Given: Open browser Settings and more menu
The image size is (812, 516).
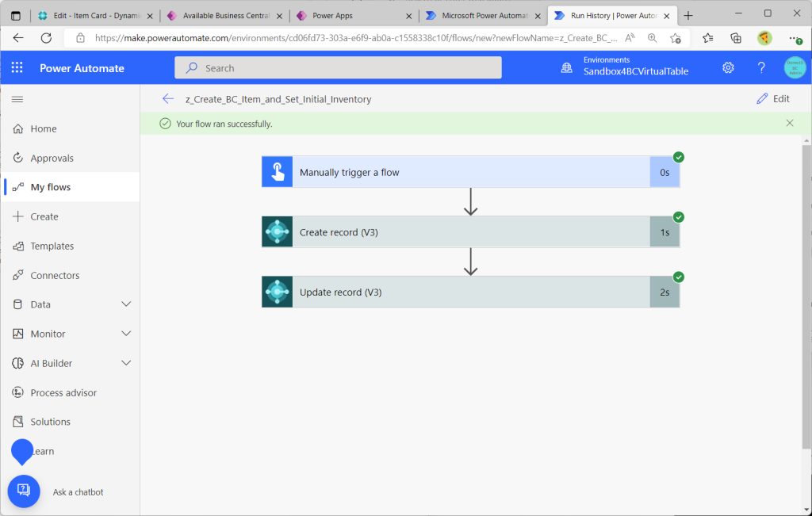Looking at the screenshot, I should [794, 38].
